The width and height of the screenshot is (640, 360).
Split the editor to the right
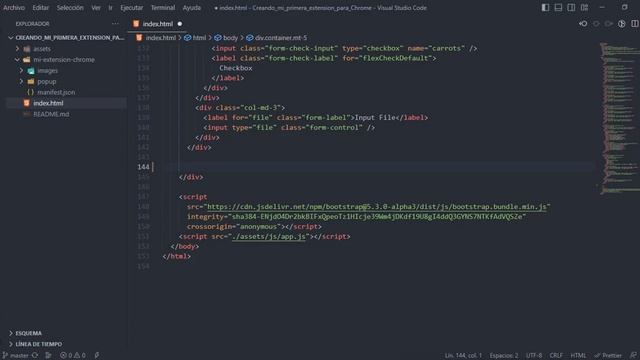635,24
